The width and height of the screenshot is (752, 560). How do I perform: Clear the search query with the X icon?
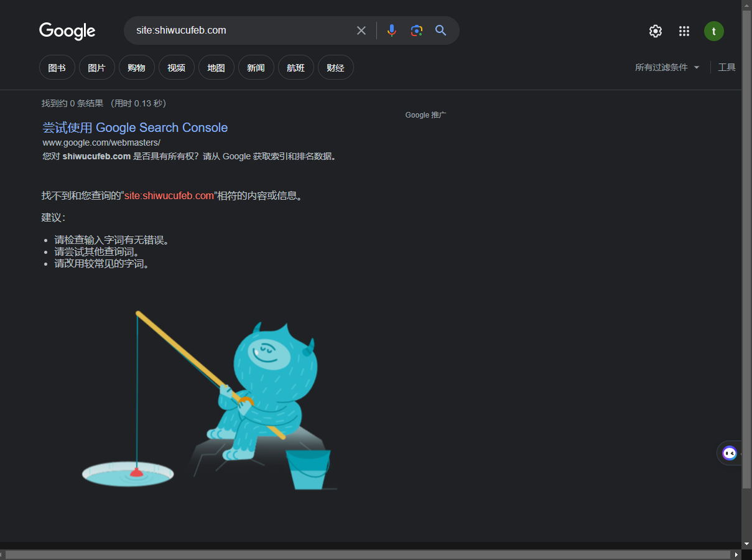(x=361, y=30)
